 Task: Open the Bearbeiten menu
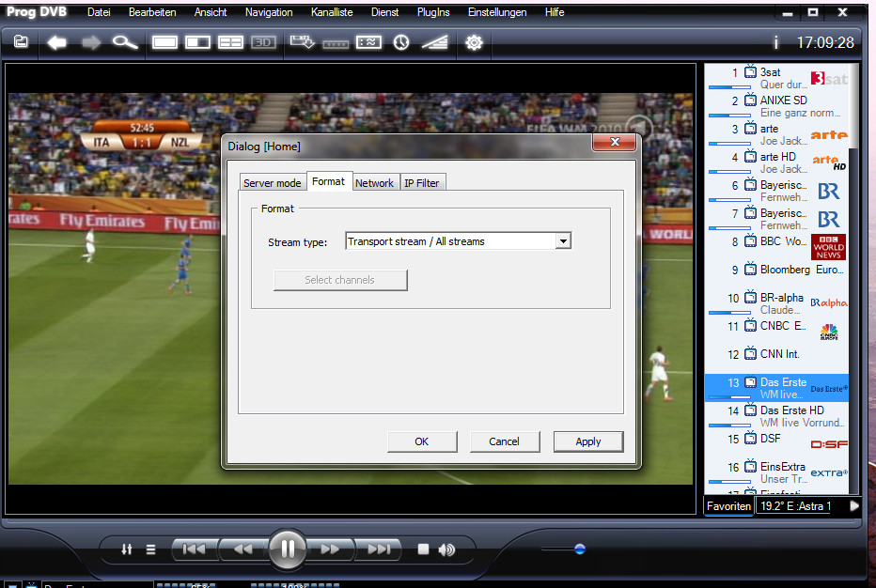[152, 12]
